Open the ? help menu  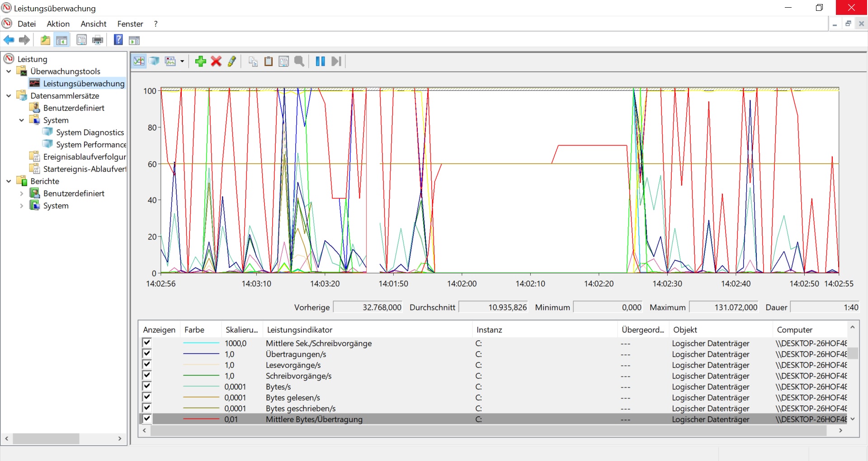pyautogui.click(x=156, y=24)
